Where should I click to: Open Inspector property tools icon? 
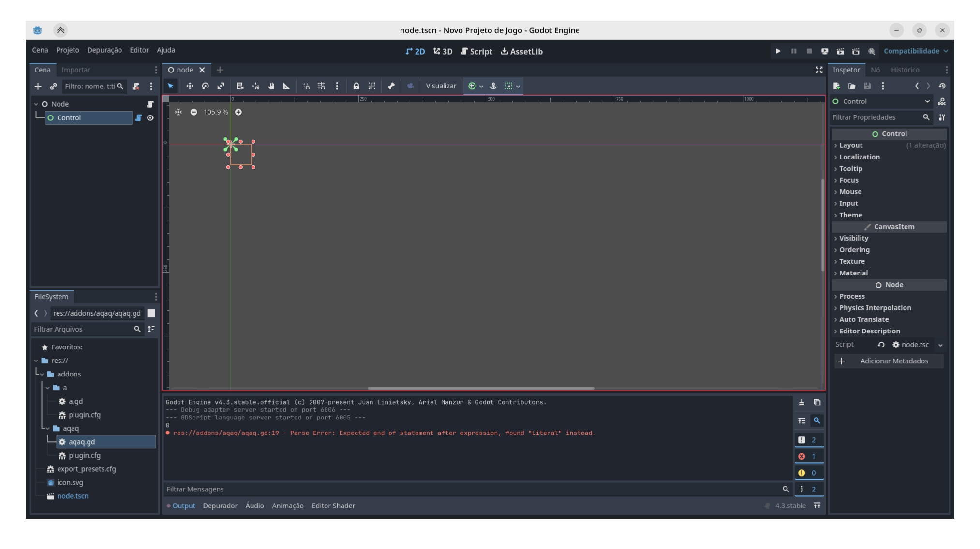click(942, 117)
